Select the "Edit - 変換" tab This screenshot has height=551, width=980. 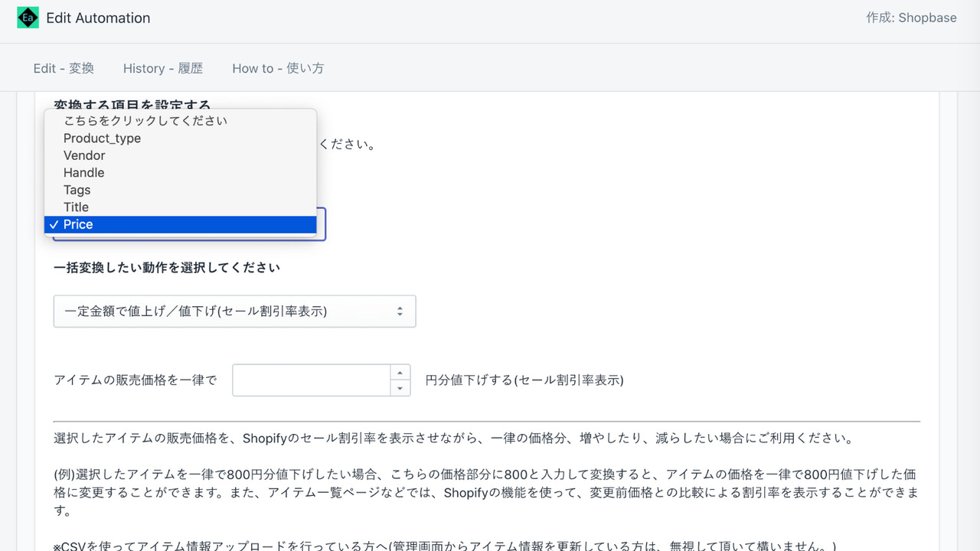(x=64, y=68)
